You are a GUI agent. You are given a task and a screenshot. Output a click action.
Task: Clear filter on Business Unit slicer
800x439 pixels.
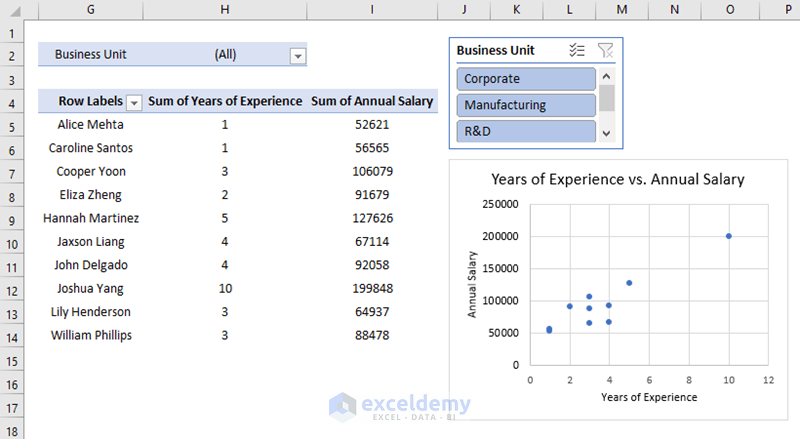click(x=606, y=50)
